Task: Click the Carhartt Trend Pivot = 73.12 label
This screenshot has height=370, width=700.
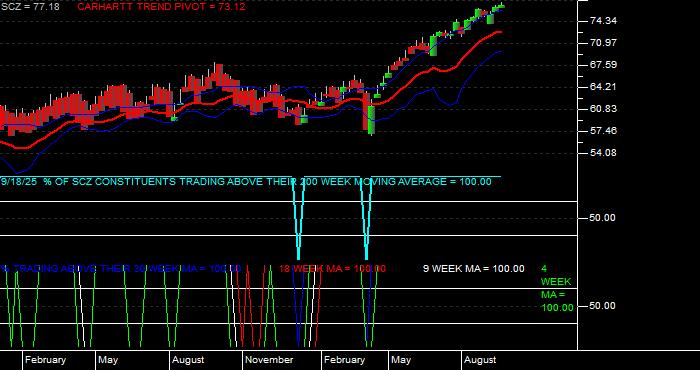Action: pyautogui.click(x=161, y=7)
